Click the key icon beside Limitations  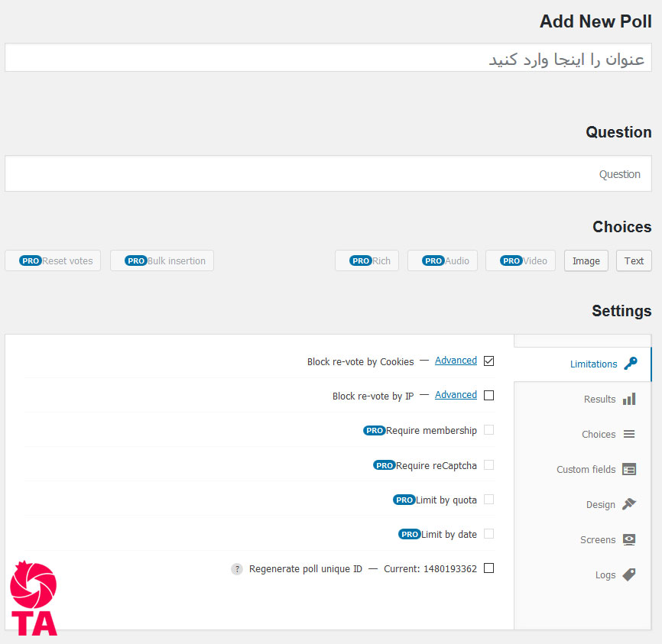[x=630, y=364]
